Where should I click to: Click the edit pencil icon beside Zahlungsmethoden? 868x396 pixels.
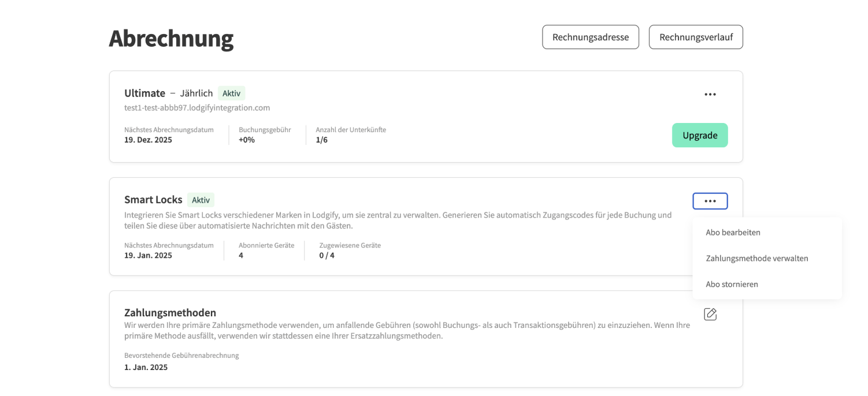coord(710,313)
